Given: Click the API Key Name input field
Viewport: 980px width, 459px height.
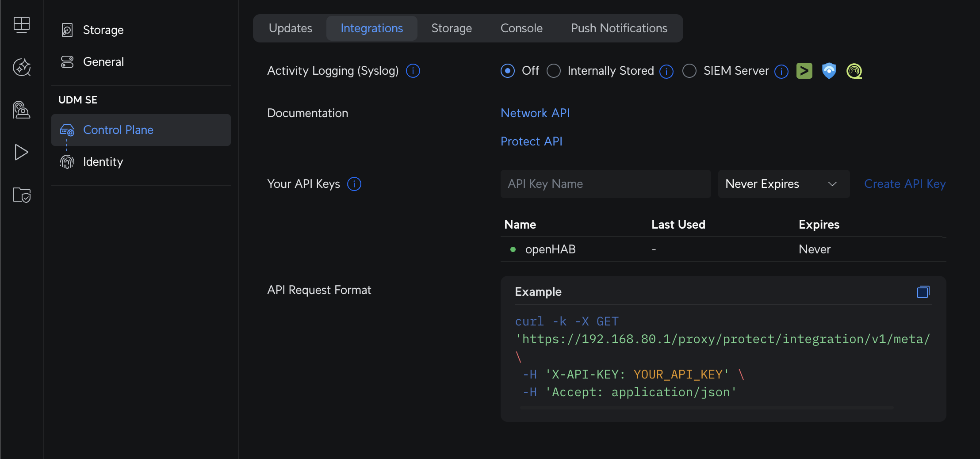Looking at the screenshot, I should (605, 184).
